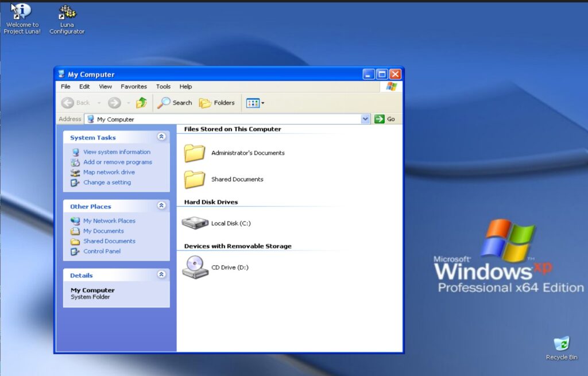Select the Recycle Bin desktop icon
Viewport: 588px width, 376px height.
coord(561,344)
